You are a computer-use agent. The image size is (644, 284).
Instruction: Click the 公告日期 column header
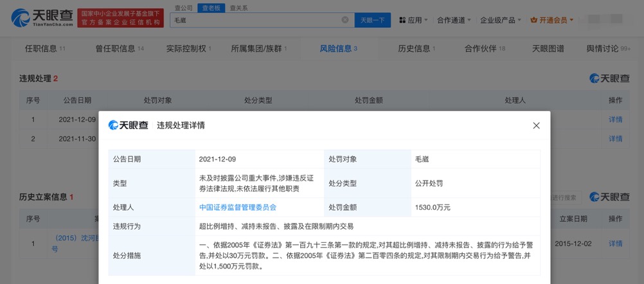point(77,100)
